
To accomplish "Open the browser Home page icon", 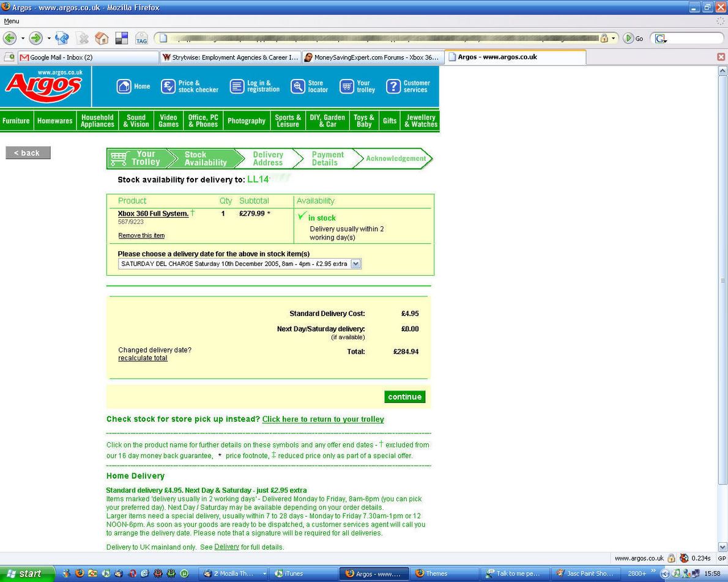I will coord(102,39).
